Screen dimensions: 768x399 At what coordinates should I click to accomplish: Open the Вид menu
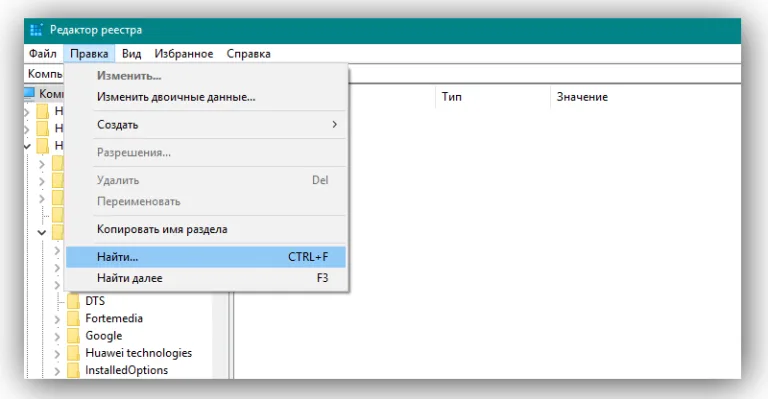pos(131,54)
